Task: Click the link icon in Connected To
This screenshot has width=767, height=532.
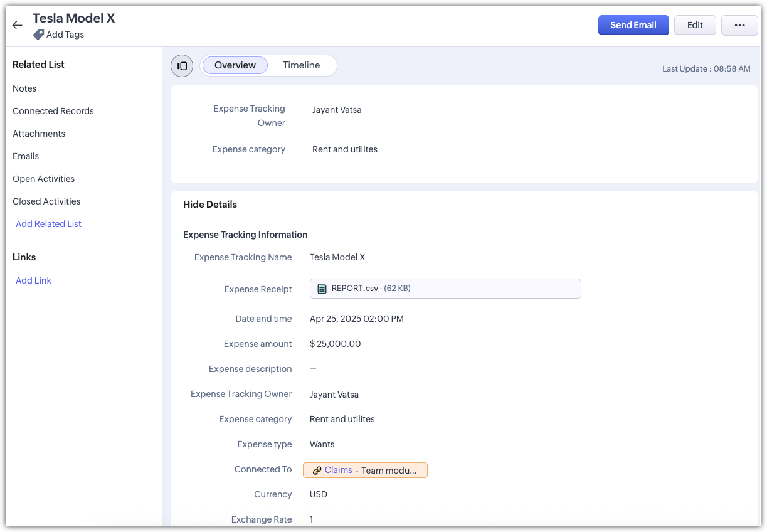Action: point(317,471)
